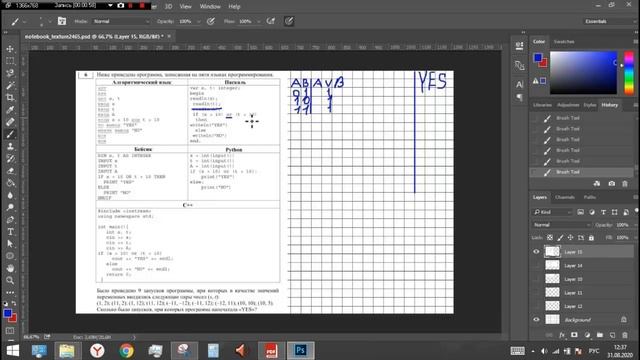Open the collapsed Paragraph panel icon
The width and height of the screenshot is (640, 360).
pyautogui.click(x=519, y=98)
